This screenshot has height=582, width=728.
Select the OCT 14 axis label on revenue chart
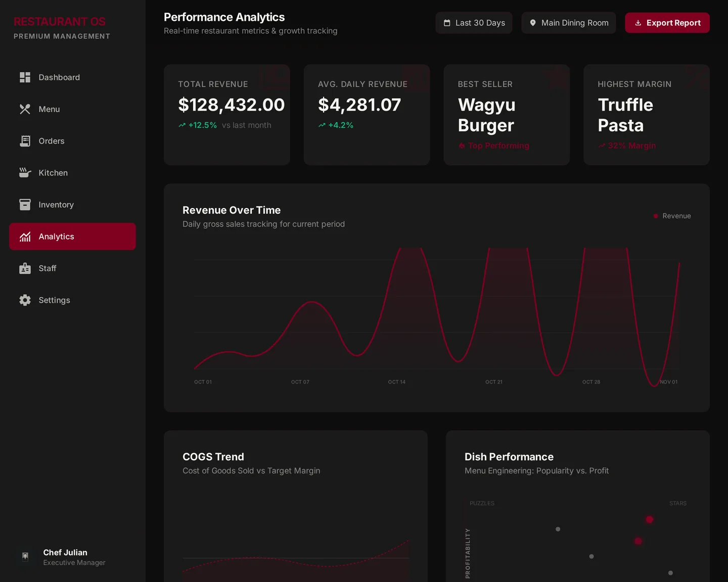pos(396,382)
